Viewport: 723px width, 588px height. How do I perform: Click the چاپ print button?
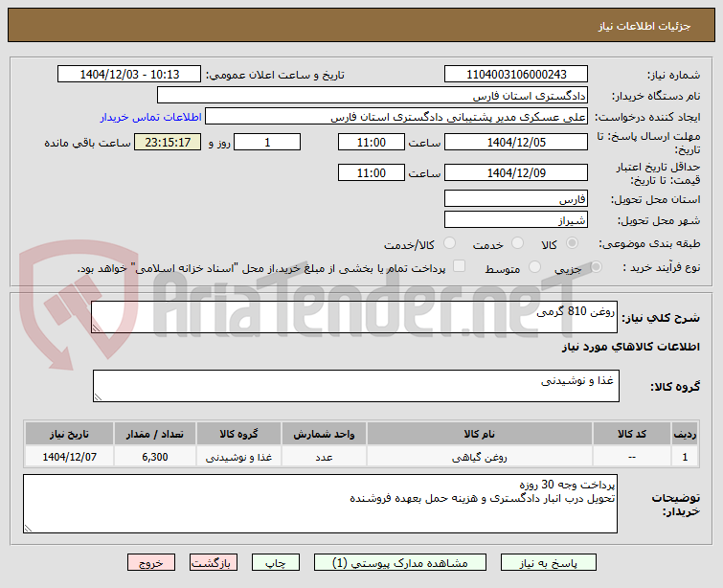[275, 563]
